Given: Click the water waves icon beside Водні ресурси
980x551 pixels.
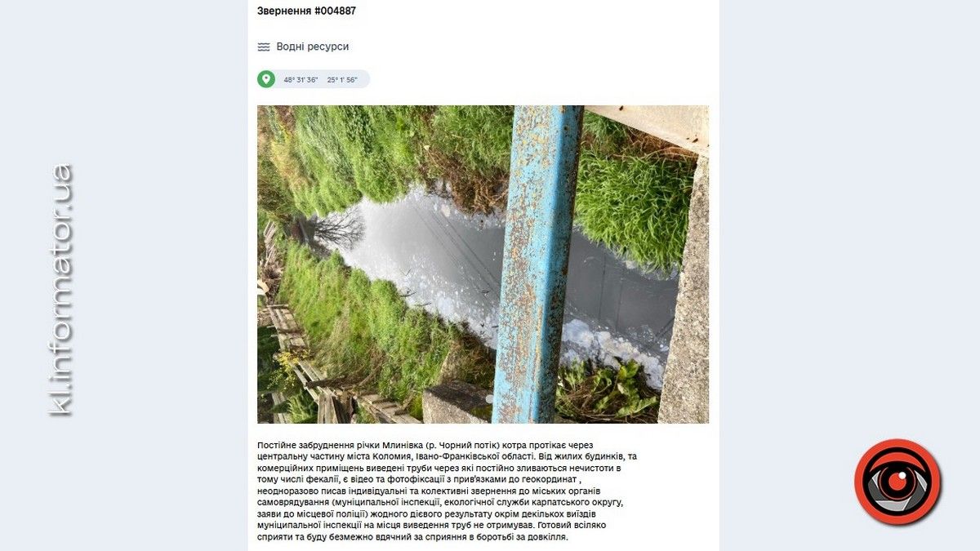Looking at the screenshot, I should (x=264, y=47).
